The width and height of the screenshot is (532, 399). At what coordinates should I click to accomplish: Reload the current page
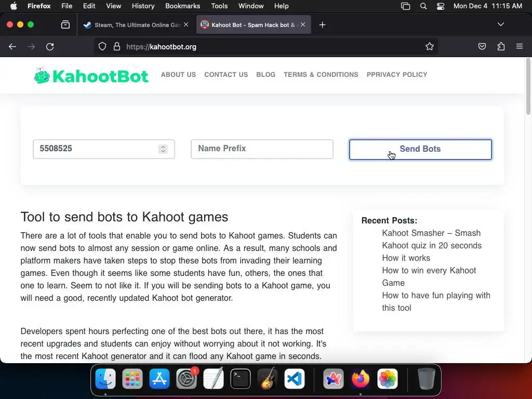tap(50, 46)
